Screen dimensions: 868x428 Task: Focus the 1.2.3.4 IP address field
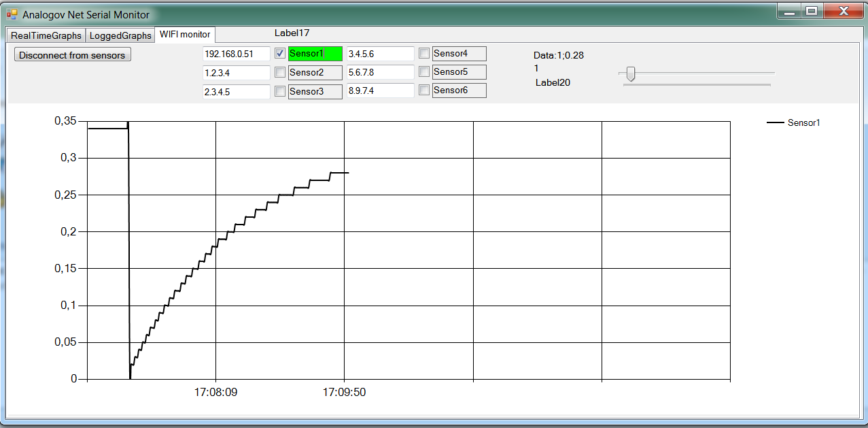(x=236, y=72)
